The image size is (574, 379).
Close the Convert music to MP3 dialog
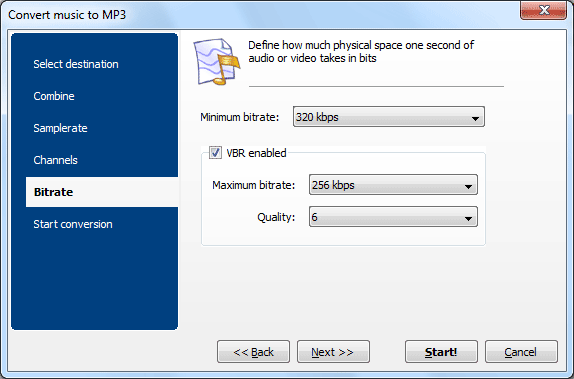[x=543, y=10]
